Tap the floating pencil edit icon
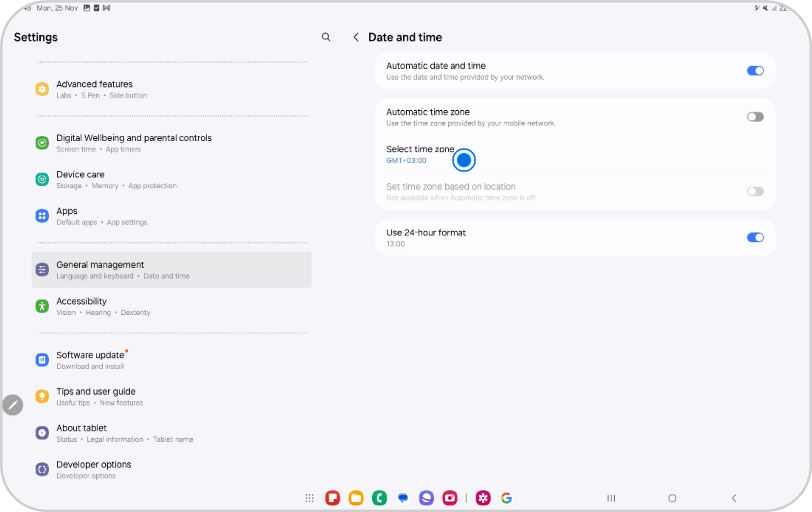This screenshot has height=512, width=812. click(13, 405)
